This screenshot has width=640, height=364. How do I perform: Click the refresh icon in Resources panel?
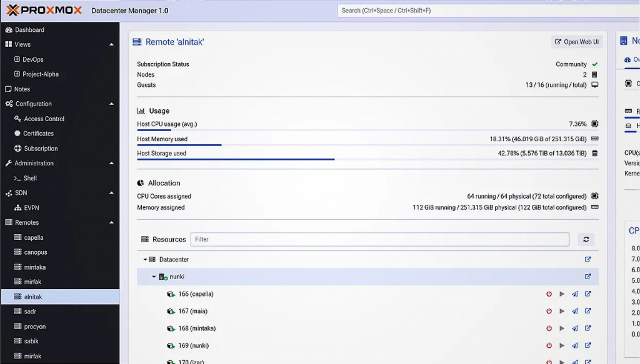pos(586,239)
